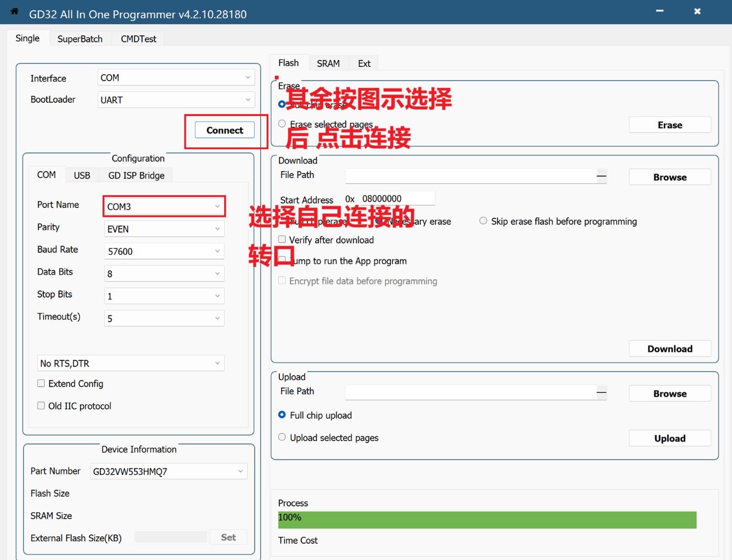The width and height of the screenshot is (732, 560).
Task: Enable the Extend Config checkbox
Action: [41, 384]
